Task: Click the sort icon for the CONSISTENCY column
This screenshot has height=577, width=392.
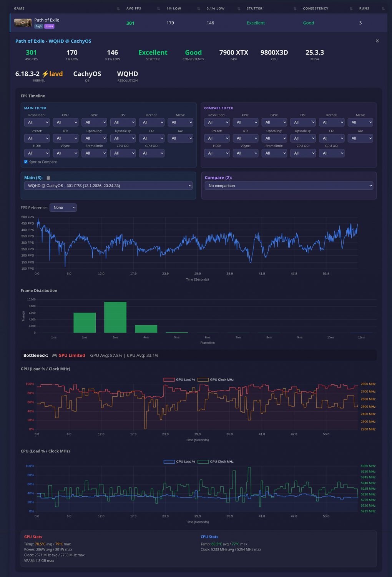Action: (x=351, y=8)
